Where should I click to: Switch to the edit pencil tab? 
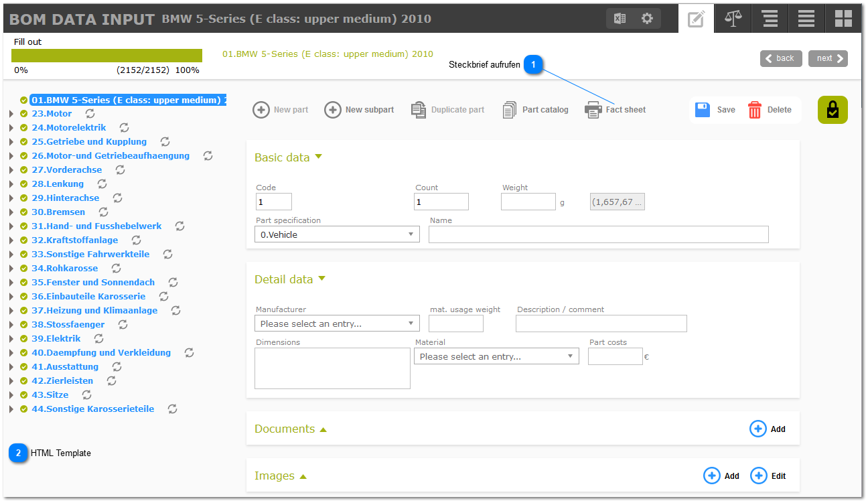point(696,19)
